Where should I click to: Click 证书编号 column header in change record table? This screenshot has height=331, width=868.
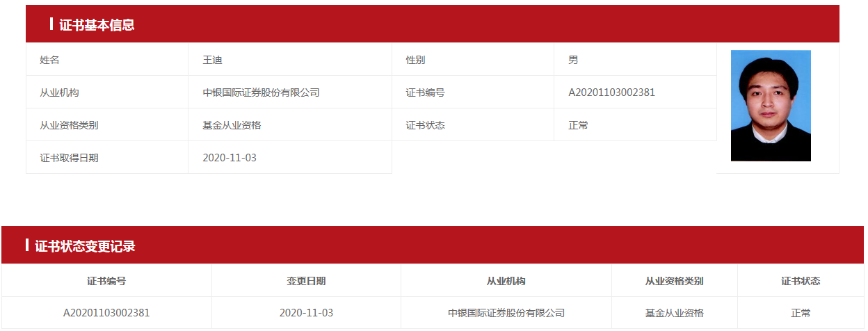point(106,281)
